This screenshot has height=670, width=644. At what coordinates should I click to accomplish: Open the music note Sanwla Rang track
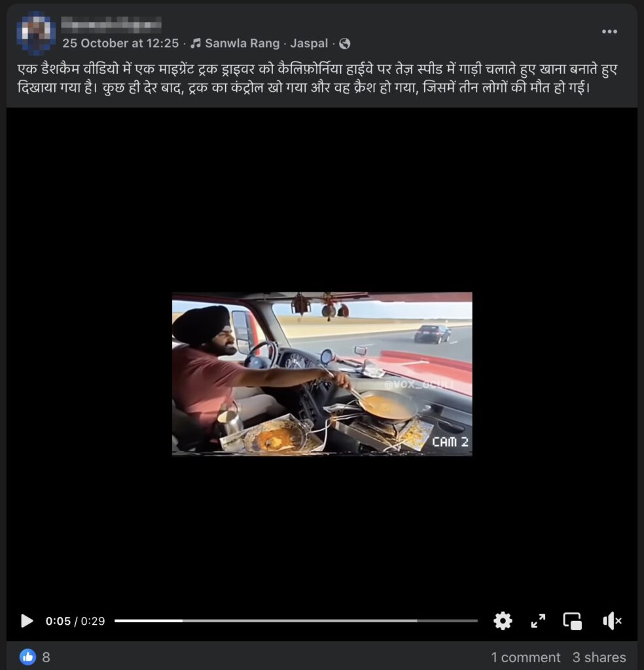(x=196, y=43)
